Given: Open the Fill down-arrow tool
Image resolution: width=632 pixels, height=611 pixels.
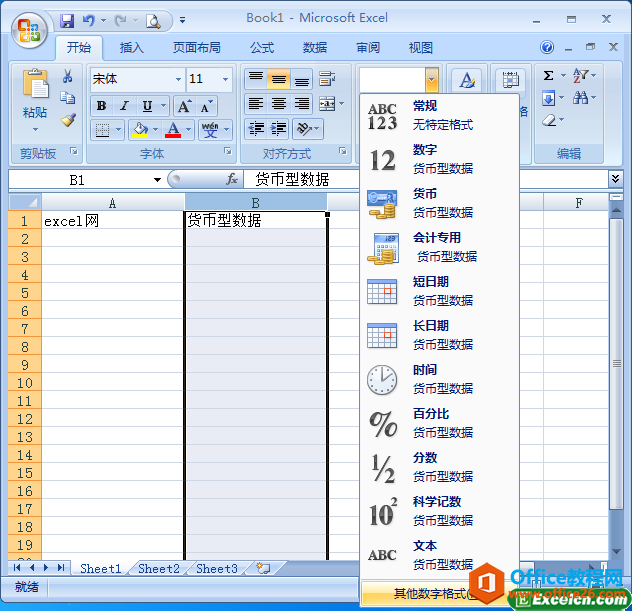Looking at the screenshot, I should click(549, 98).
